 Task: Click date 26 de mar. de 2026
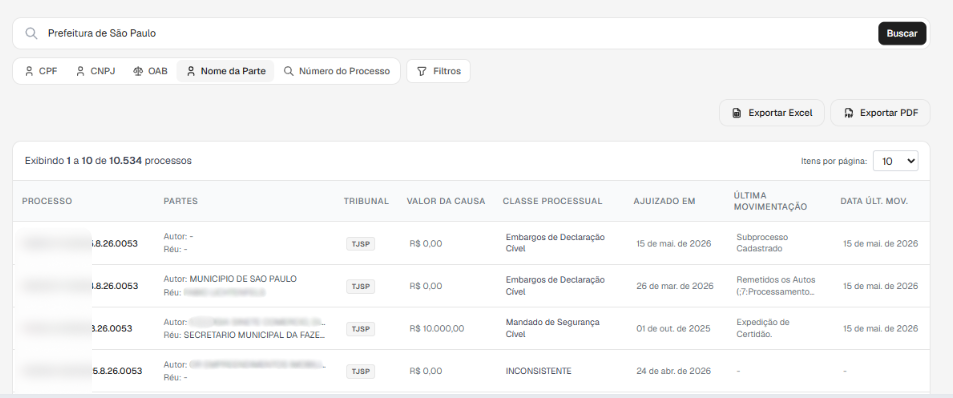(x=675, y=286)
